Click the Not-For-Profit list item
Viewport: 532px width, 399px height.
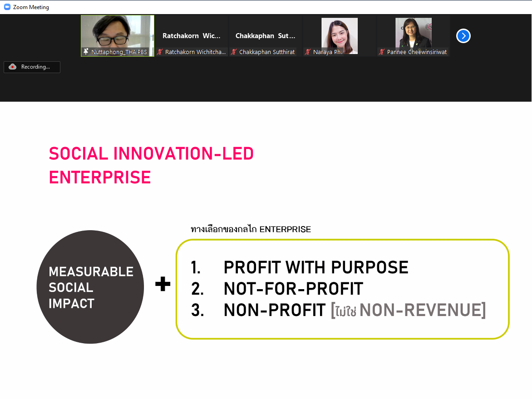pos(277,289)
